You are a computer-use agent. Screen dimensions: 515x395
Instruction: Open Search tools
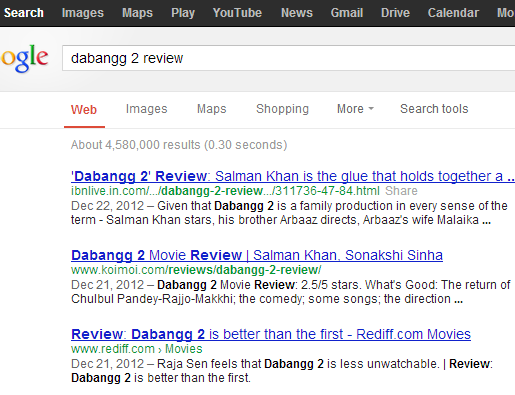(434, 109)
